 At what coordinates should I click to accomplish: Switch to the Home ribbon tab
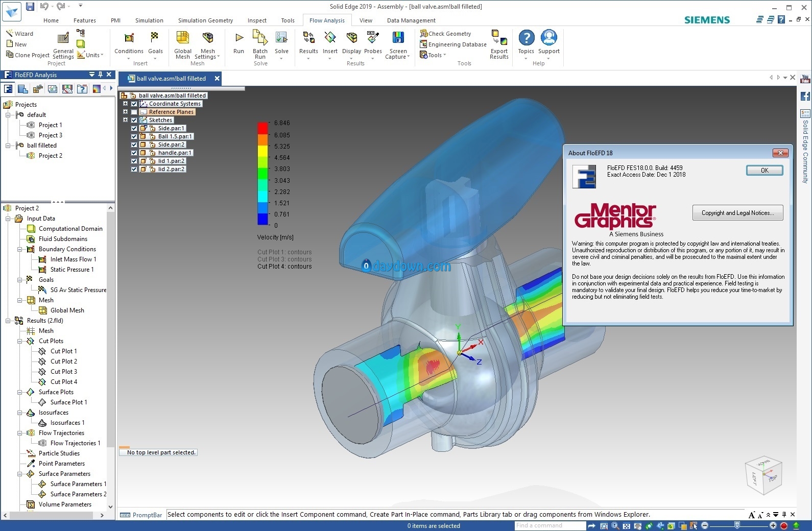[x=51, y=20]
